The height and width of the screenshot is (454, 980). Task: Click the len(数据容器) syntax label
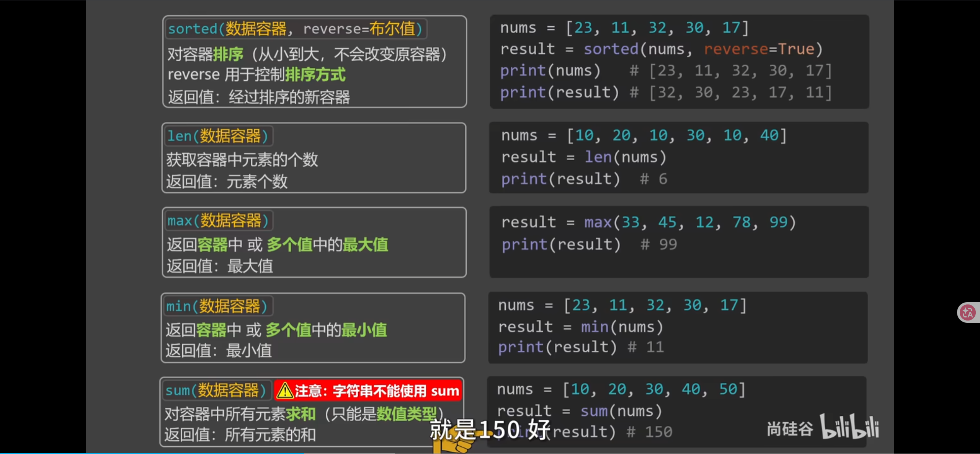coord(218,136)
